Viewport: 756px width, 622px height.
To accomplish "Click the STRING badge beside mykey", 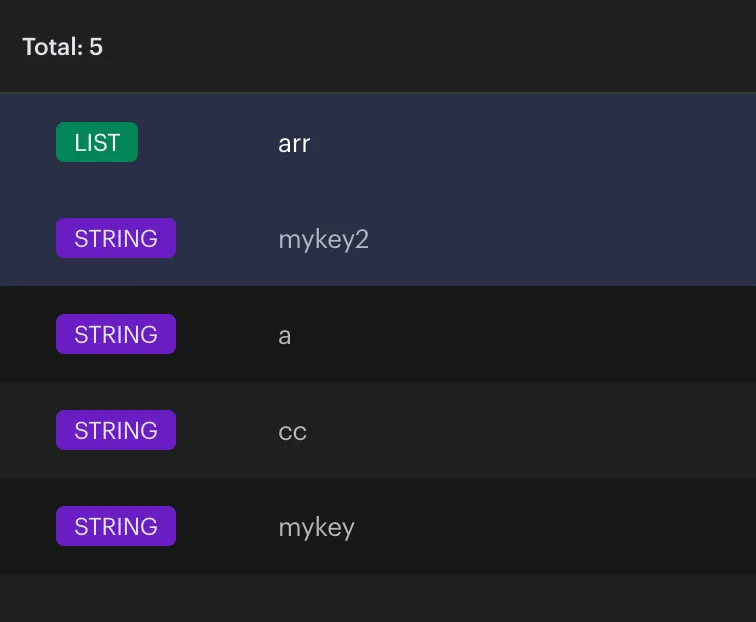I will pyautogui.click(x=116, y=526).
